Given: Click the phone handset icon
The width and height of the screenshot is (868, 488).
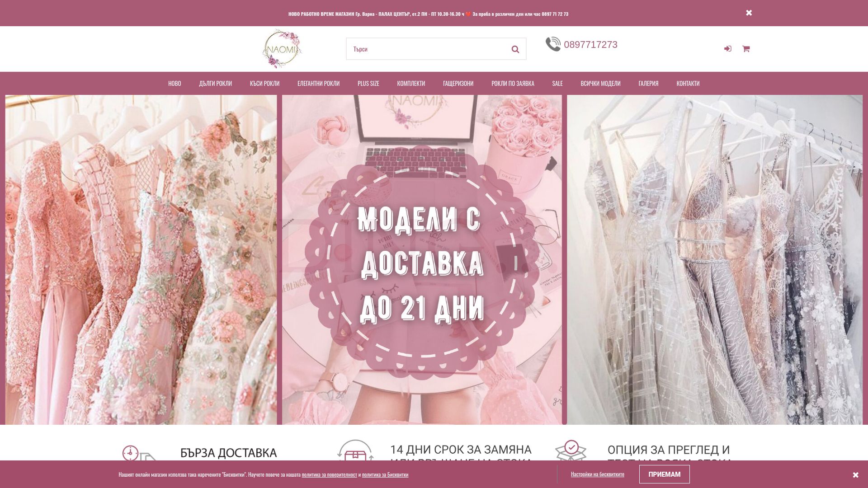Looking at the screenshot, I should point(553,44).
